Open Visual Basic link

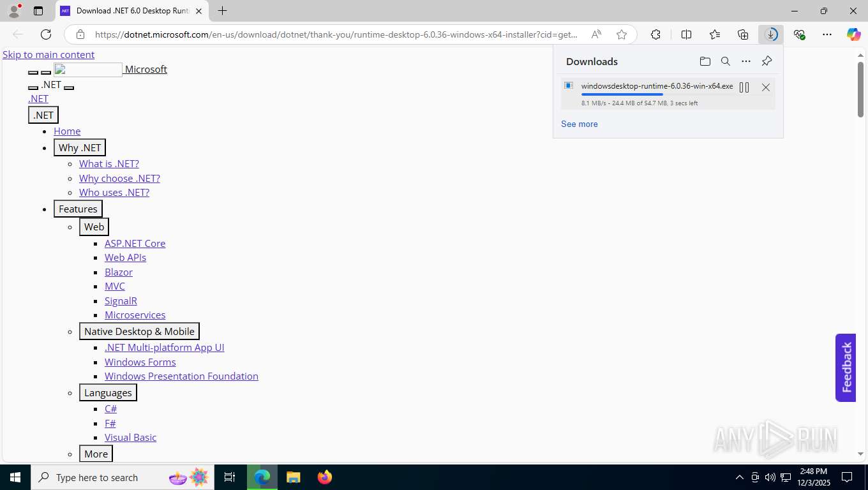[130, 437]
